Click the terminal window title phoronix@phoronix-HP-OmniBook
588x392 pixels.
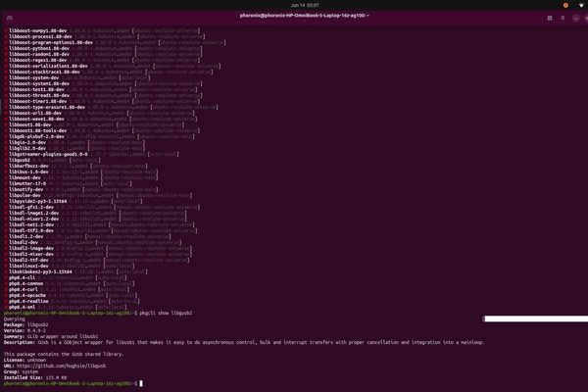point(304,16)
